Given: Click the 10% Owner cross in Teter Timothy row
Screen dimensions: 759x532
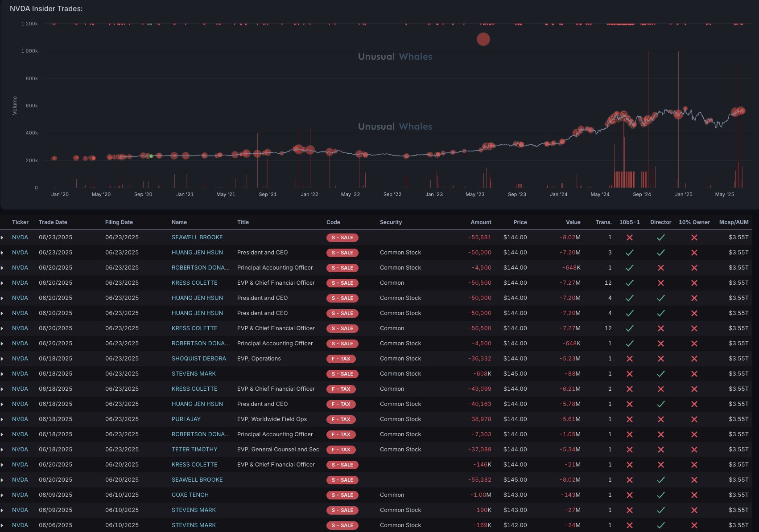Looking at the screenshot, I should point(694,450).
